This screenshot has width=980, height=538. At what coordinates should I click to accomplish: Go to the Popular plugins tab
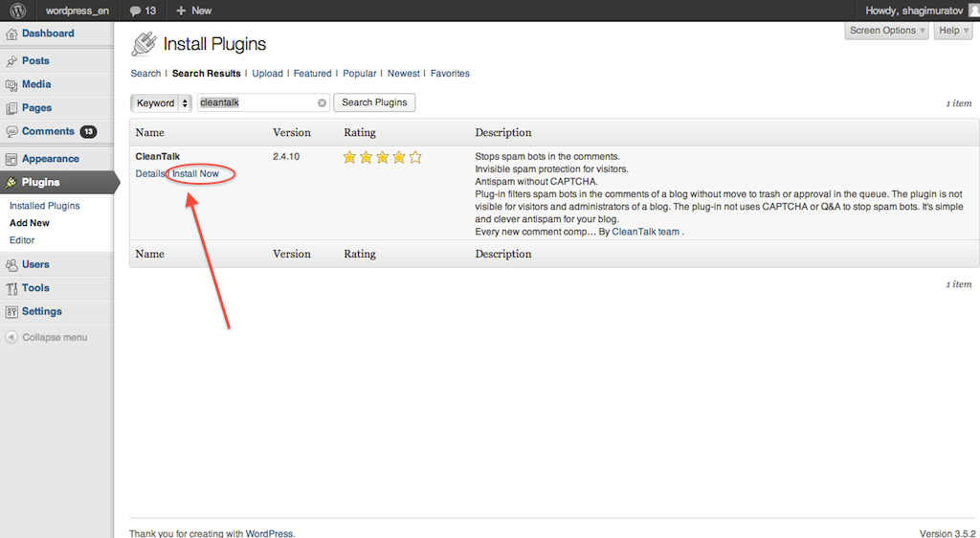360,74
